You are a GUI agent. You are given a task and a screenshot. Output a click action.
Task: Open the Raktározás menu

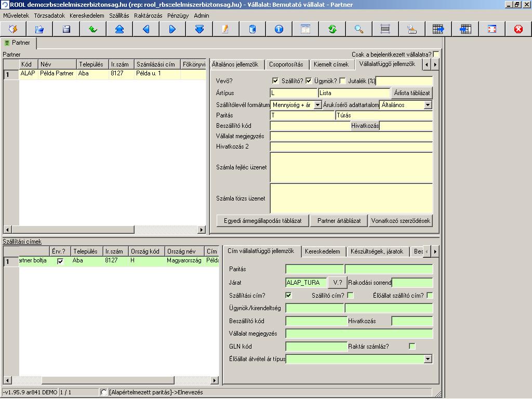click(148, 16)
